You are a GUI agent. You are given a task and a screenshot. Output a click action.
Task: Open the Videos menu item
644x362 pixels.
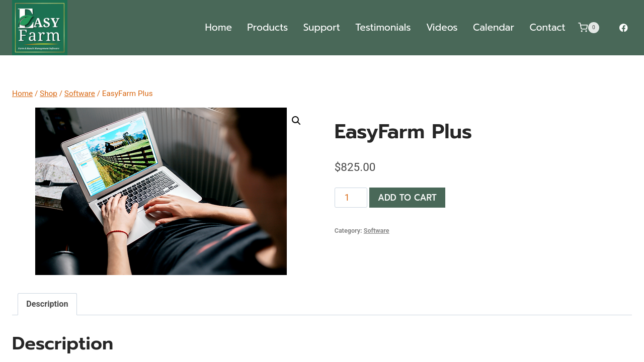point(442,28)
